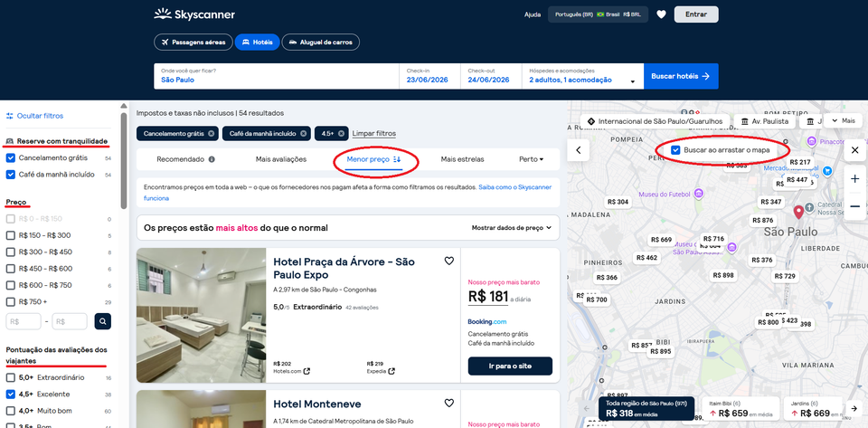Viewport: 868px width, 428px height.
Task: Uncheck Cancelamento grátis checkbox
Action: pyautogui.click(x=11, y=157)
